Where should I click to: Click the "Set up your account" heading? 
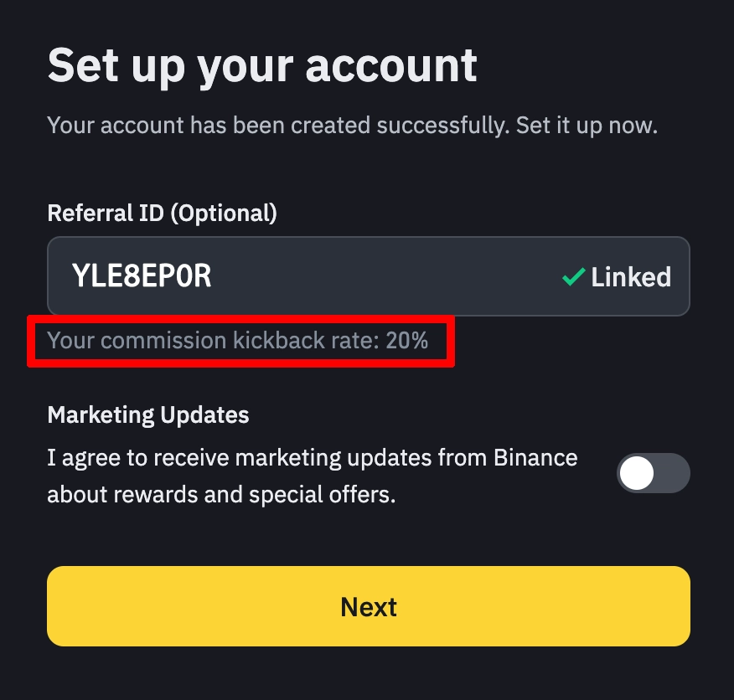click(x=262, y=64)
